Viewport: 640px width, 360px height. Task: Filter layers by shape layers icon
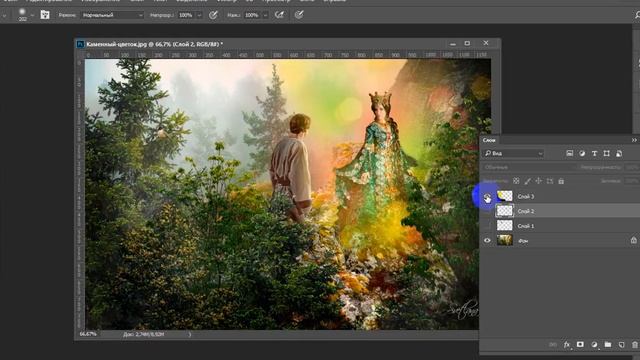point(607,153)
